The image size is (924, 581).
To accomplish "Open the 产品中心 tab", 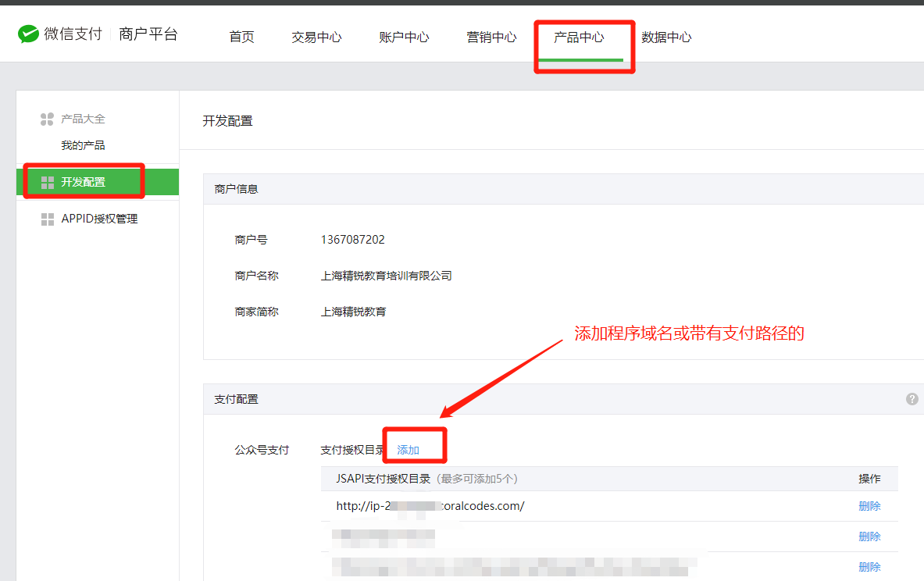I will click(579, 37).
